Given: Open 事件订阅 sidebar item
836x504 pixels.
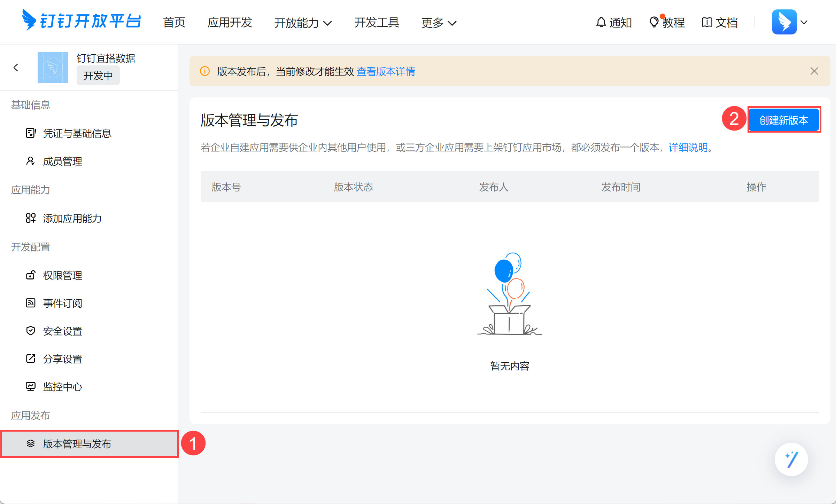Looking at the screenshot, I should coord(62,303).
